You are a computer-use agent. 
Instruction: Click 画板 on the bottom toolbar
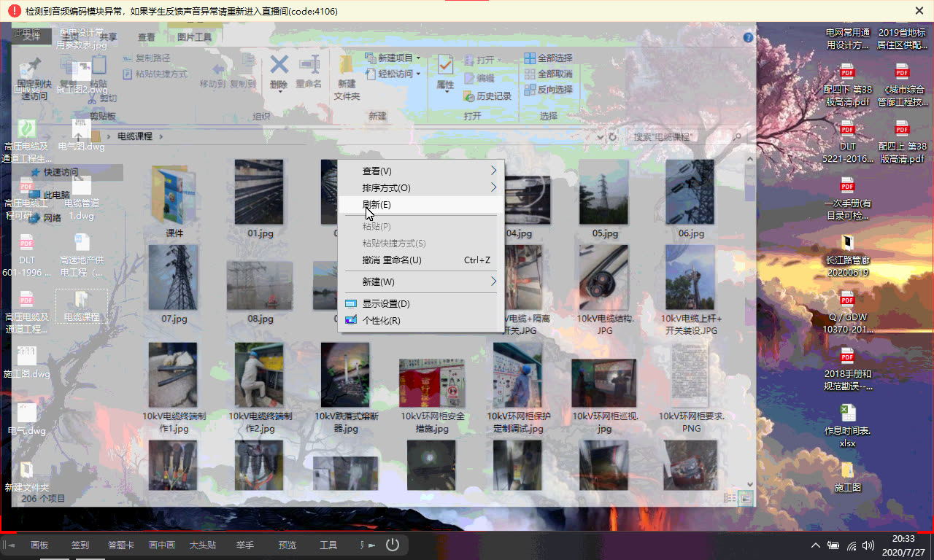tap(39, 545)
